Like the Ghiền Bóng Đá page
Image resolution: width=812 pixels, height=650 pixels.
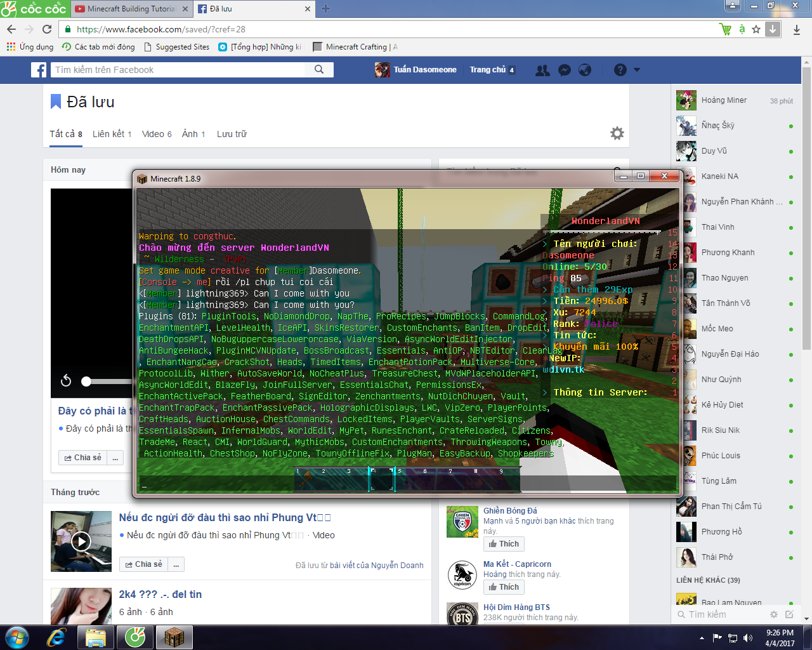coord(504,544)
